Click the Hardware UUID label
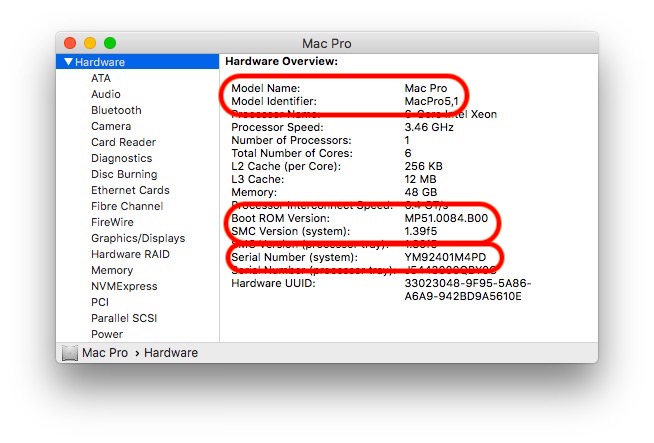Image resolution: width=654 pixels, height=443 pixels. point(274,283)
